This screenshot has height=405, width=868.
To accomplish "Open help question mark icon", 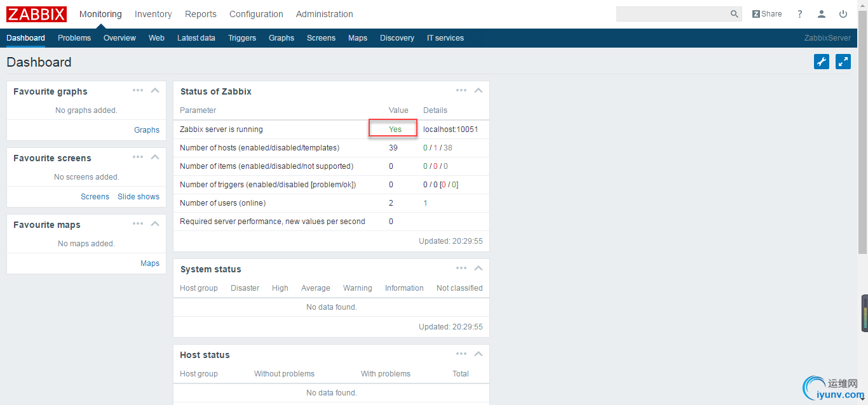I will click(800, 14).
